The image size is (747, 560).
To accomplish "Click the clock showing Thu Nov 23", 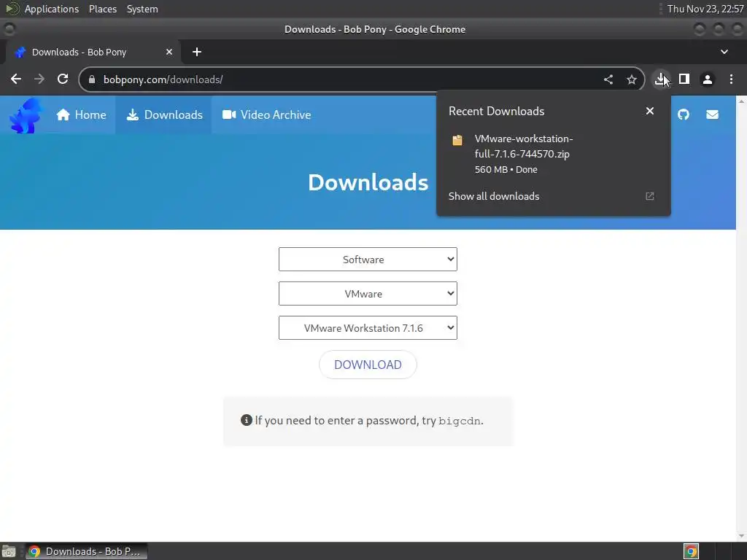I will click(705, 9).
